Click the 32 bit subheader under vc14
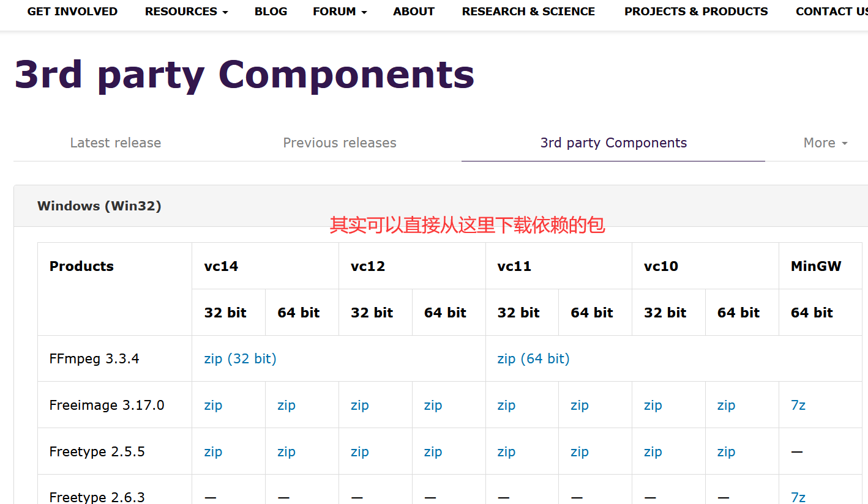 (225, 313)
